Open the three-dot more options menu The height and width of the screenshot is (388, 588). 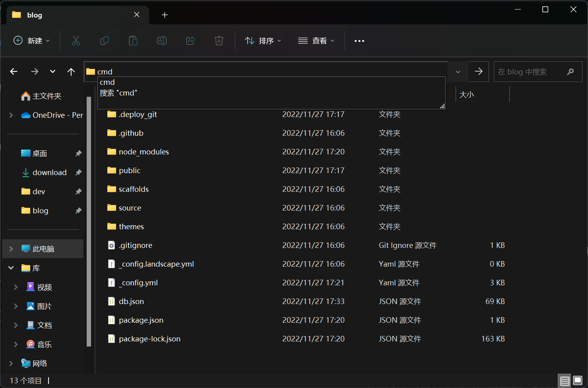pyautogui.click(x=359, y=41)
